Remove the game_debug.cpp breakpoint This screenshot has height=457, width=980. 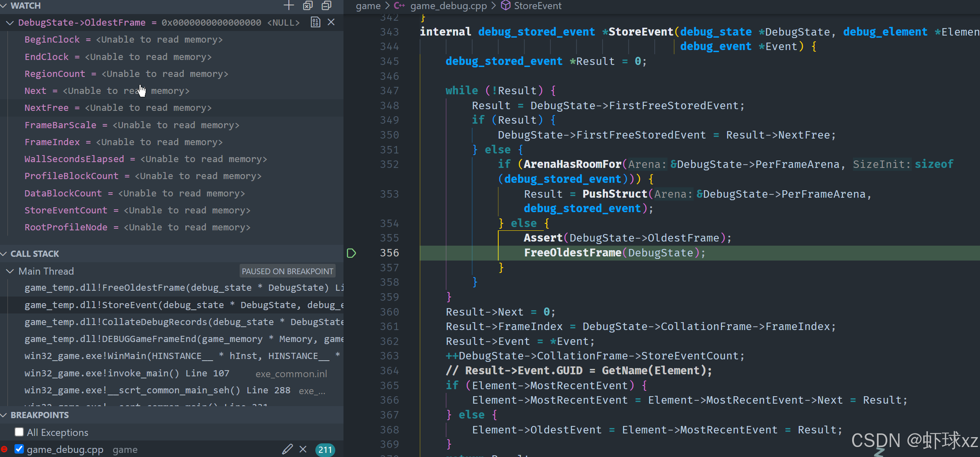pyautogui.click(x=303, y=449)
